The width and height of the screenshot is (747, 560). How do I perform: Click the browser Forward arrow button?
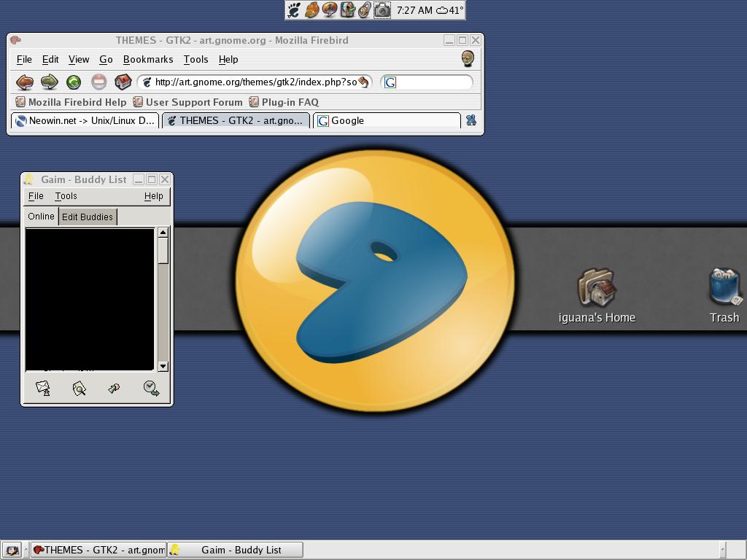tap(49, 82)
